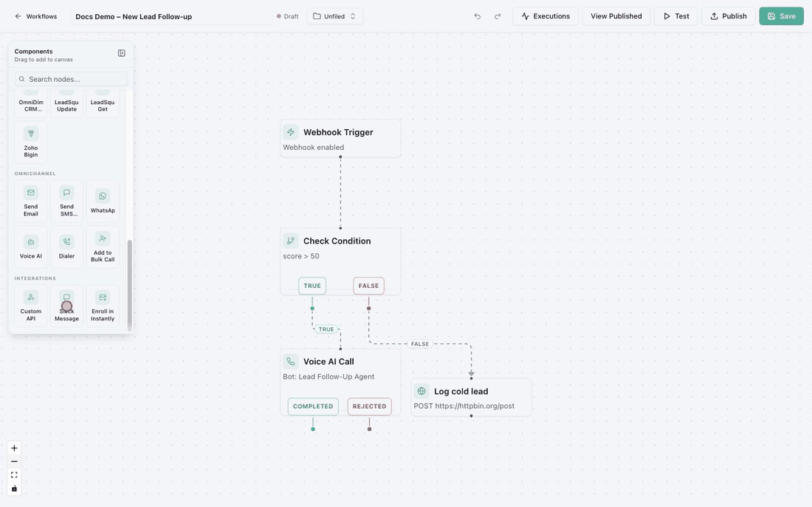Click 'Bot: Lead Follow-Up Agent' text
Screen dimensions: 812x507
(328, 376)
